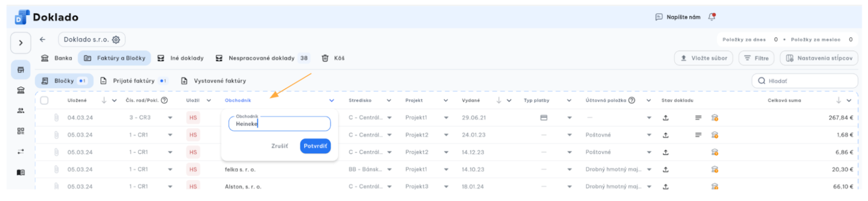Open notes lines icon in 1,68 € row
Screen dimensions: 868x201
pyautogui.click(x=698, y=135)
